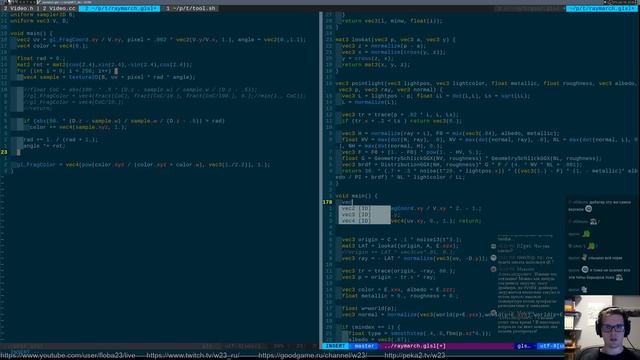Choose vec3 from the autocomplete popup

pos(364,214)
